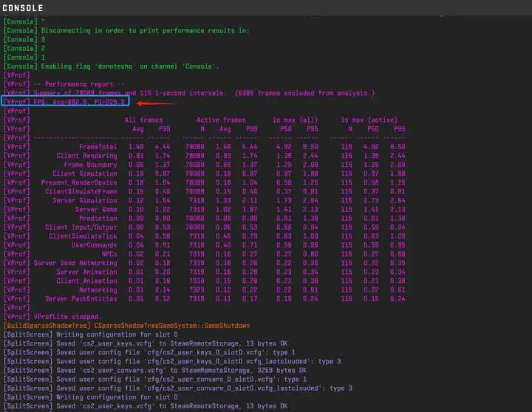Click the countdown line showing 3
Viewport: 532px width, 412px height.
pyautogui.click(x=24, y=40)
